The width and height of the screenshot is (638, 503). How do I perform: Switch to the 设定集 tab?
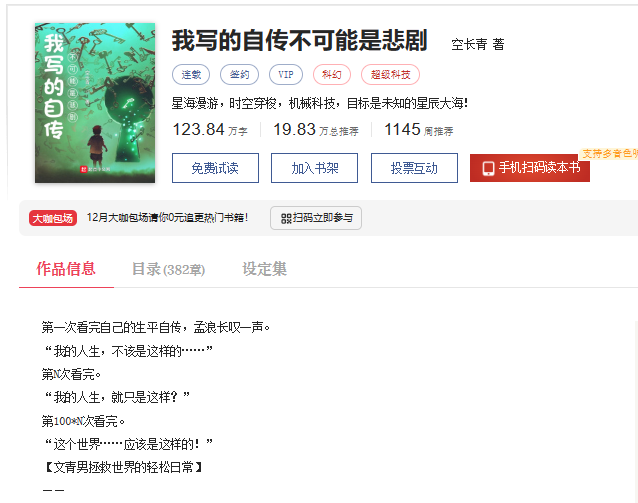(x=264, y=269)
